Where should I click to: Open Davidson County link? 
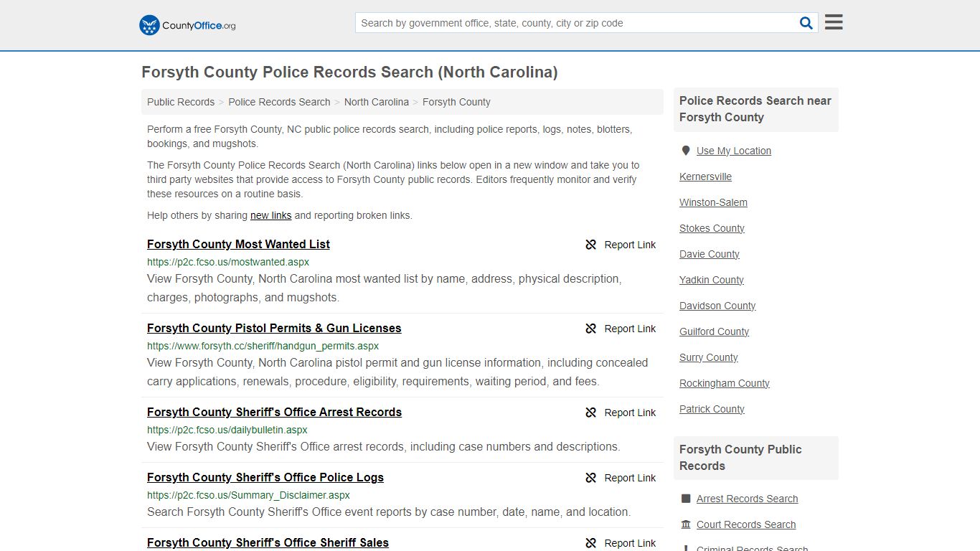pos(717,306)
